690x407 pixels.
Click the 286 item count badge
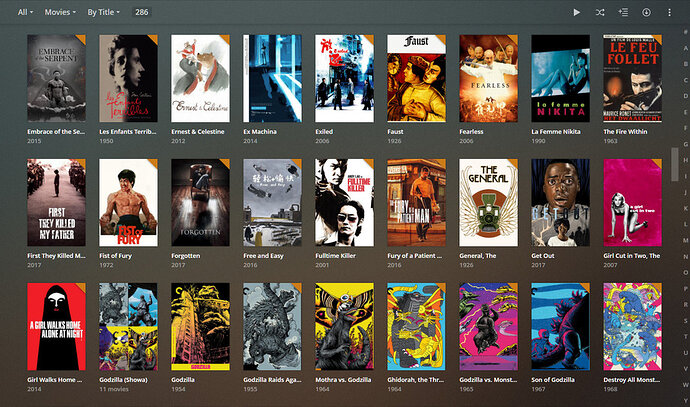pyautogui.click(x=142, y=12)
